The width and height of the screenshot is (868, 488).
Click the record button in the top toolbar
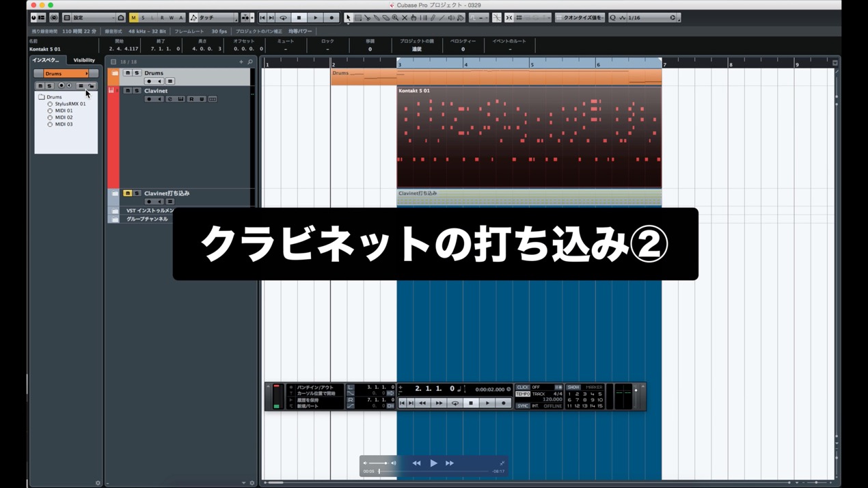[x=331, y=18]
